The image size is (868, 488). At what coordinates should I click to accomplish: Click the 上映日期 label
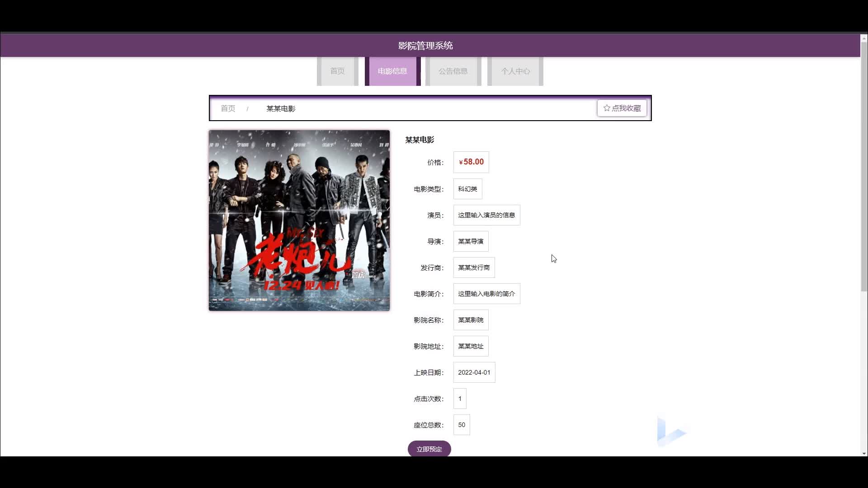click(x=429, y=372)
